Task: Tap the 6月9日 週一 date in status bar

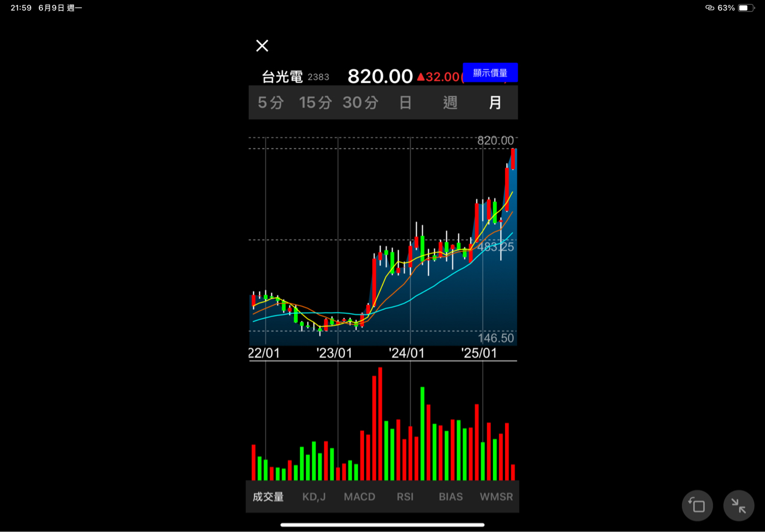Action: [x=60, y=8]
